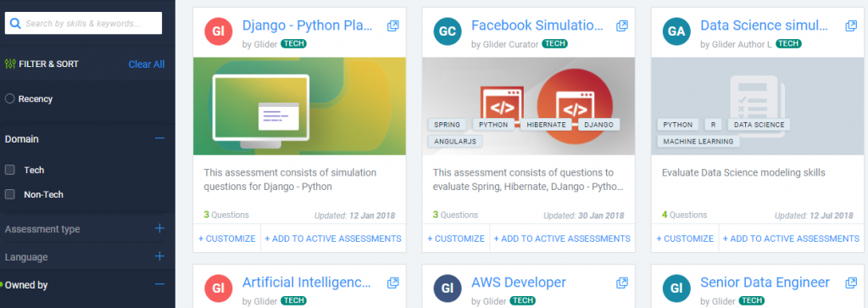Click the ANGULARJS skill tag
868x308 pixels.
pos(455,141)
